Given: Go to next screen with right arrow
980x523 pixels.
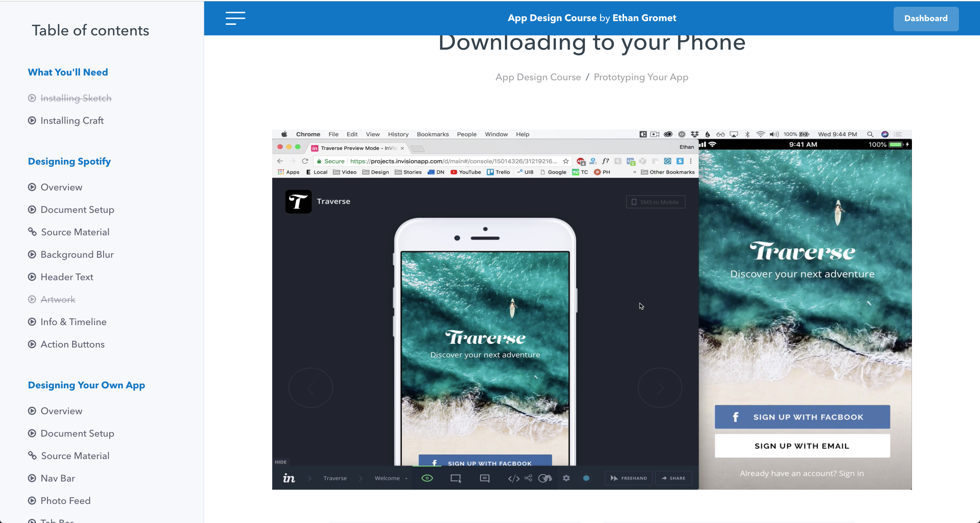Looking at the screenshot, I should (x=660, y=388).
